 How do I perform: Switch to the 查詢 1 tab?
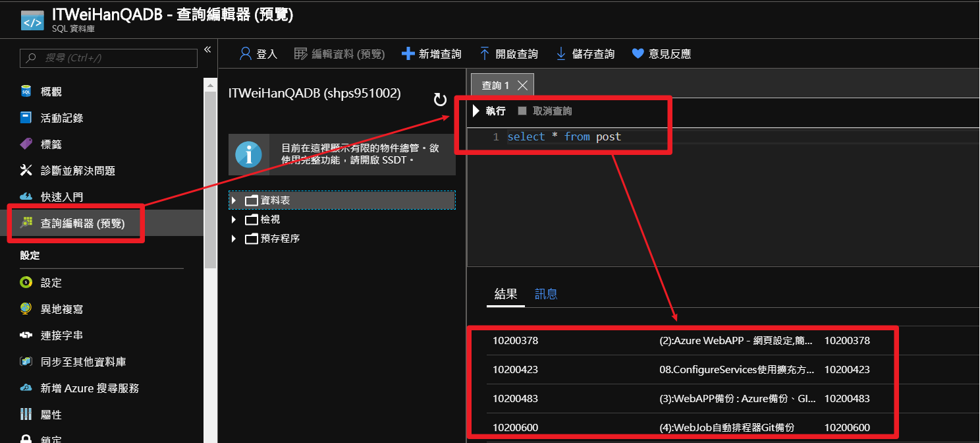pos(495,86)
